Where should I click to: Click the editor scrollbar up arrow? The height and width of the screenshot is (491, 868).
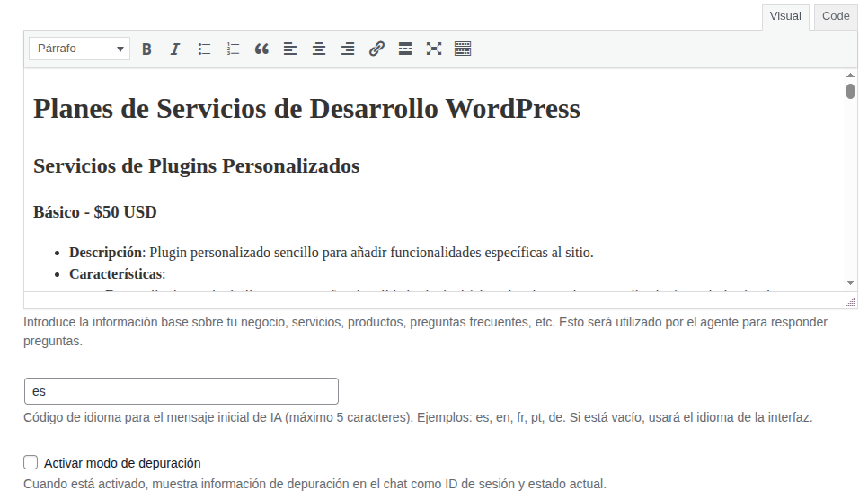point(850,76)
